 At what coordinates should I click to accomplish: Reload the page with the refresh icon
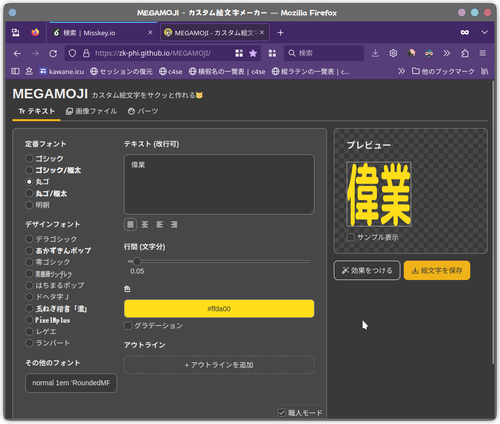pyautogui.click(x=53, y=53)
